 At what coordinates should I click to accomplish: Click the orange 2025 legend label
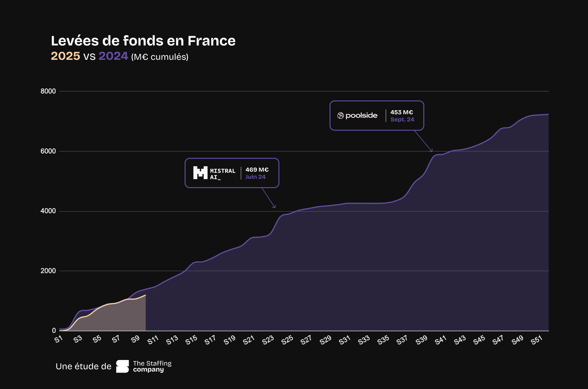pos(65,56)
